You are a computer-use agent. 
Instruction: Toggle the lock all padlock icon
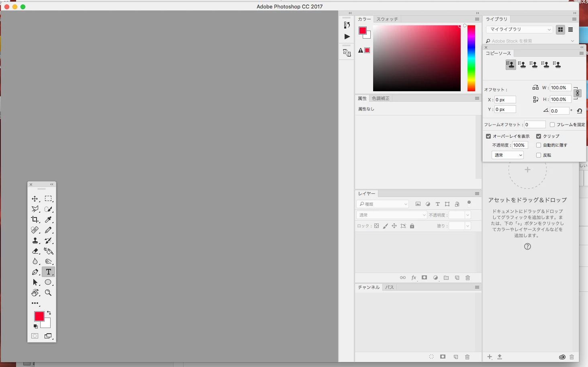point(412,226)
